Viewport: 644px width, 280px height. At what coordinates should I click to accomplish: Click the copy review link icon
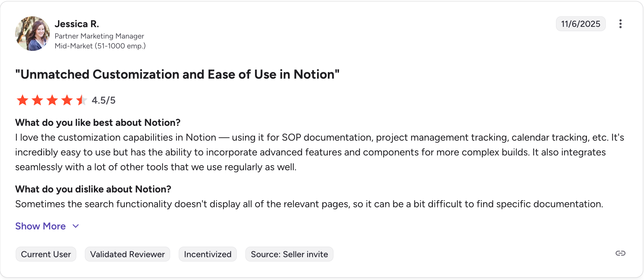pyautogui.click(x=620, y=253)
